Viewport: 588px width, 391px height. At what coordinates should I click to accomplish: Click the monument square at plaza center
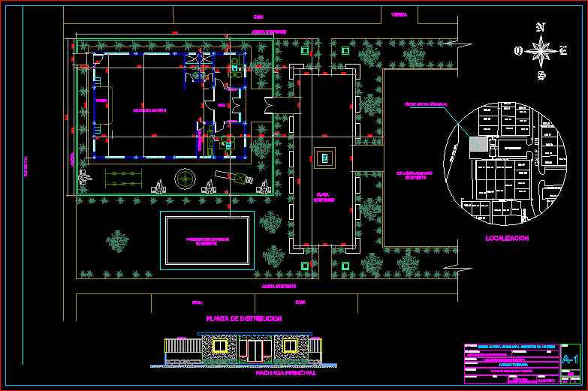(x=324, y=158)
